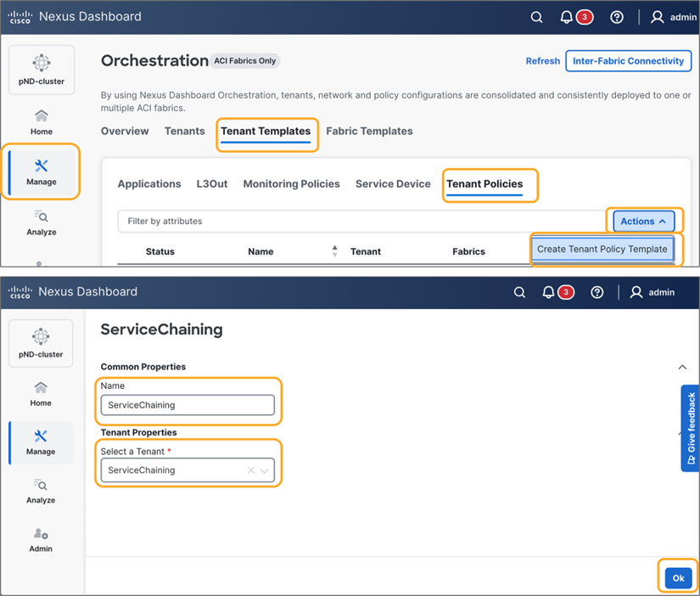700x596 pixels.
Task: Click the Tenant Properties section heading
Action: point(138,432)
